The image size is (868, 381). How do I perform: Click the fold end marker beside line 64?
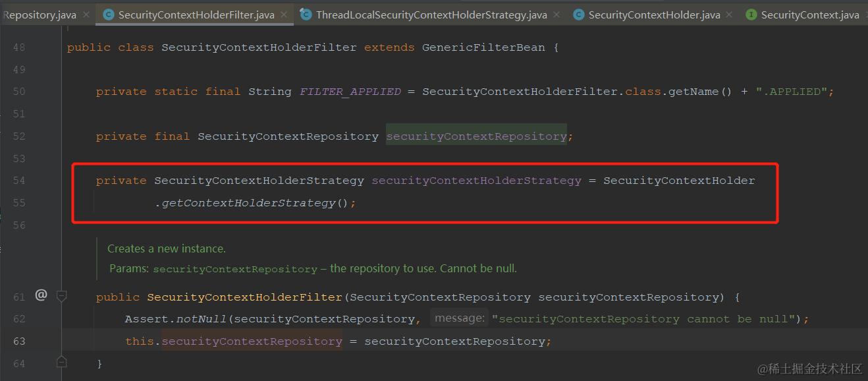(x=61, y=361)
